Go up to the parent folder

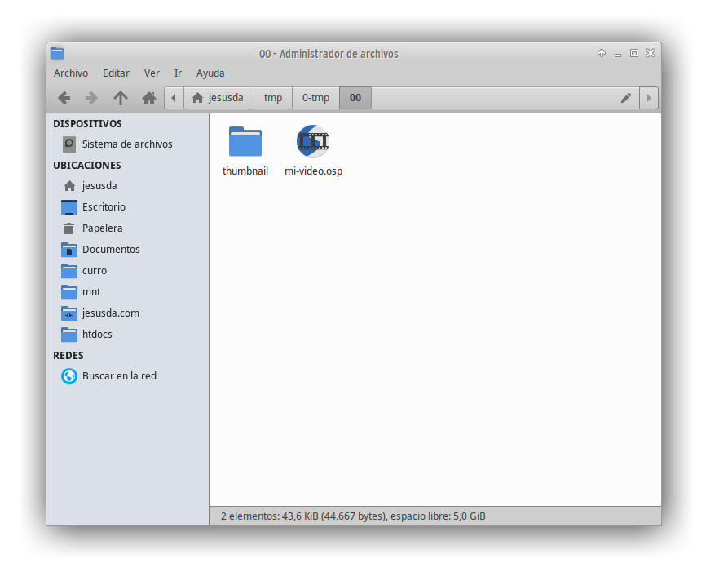point(121,98)
